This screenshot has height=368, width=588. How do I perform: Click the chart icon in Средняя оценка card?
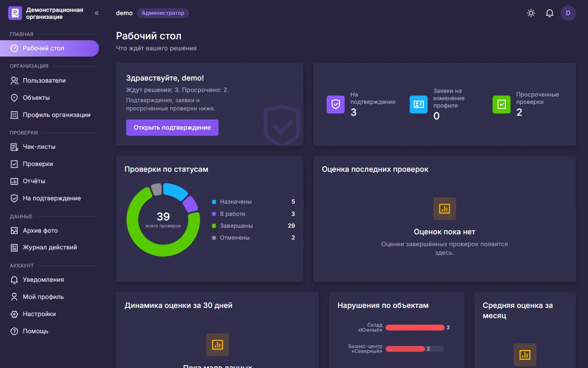(525, 355)
